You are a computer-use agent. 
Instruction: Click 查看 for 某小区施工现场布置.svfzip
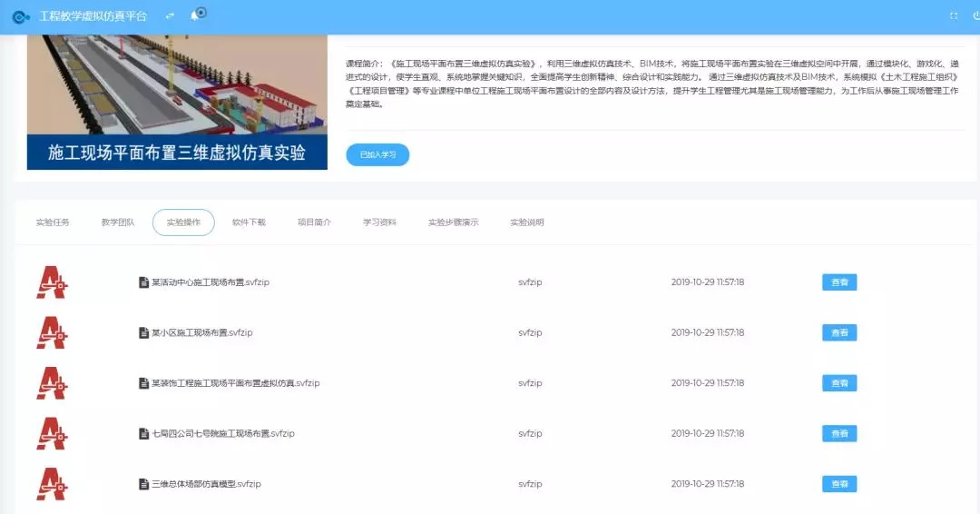coord(839,332)
